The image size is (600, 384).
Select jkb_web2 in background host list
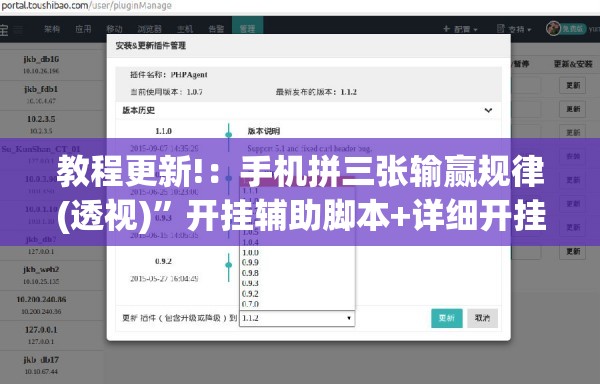pyautogui.click(x=41, y=269)
